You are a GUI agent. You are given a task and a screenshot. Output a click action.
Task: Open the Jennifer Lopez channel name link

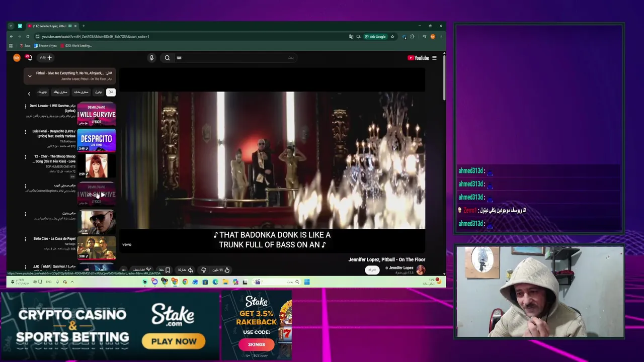(400, 268)
